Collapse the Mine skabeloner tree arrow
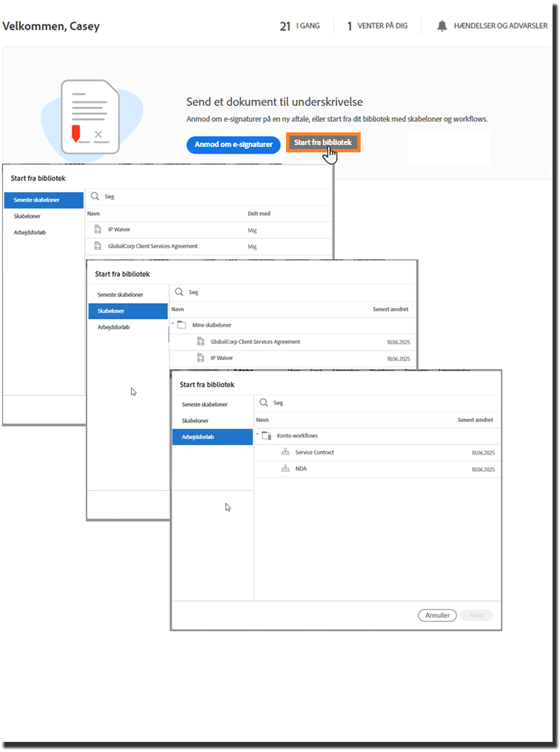 (x=173, y=324)
